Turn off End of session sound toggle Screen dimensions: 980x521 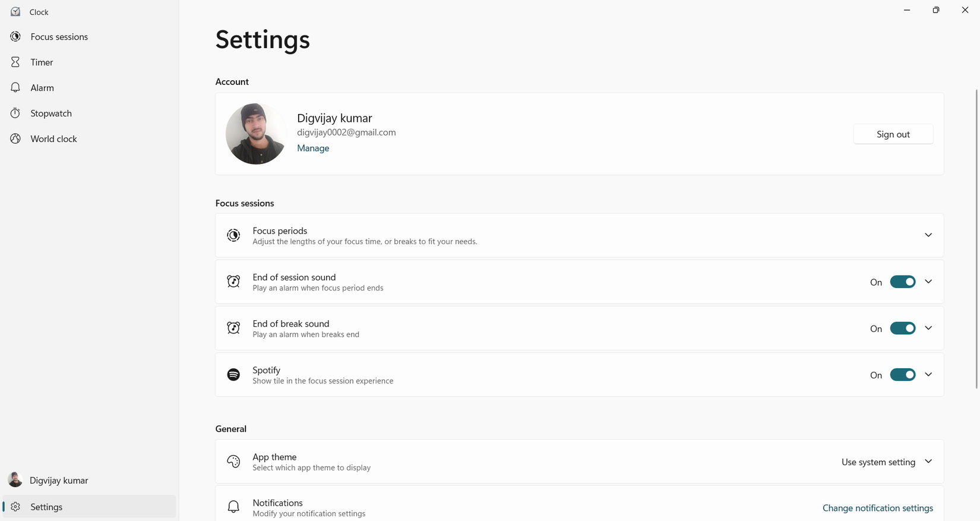[902, 282]
